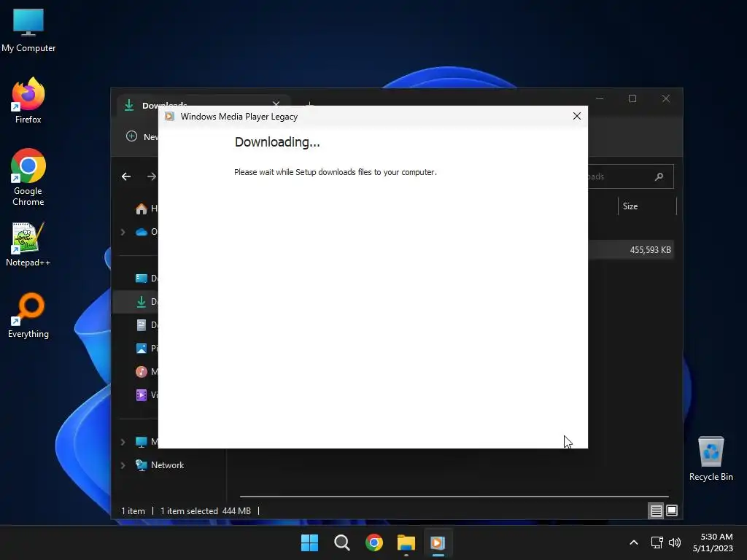Select Windows Media Player setup taskbar icon
The height and width of the screenshot is (560, 747).
[x=438, y=542]
